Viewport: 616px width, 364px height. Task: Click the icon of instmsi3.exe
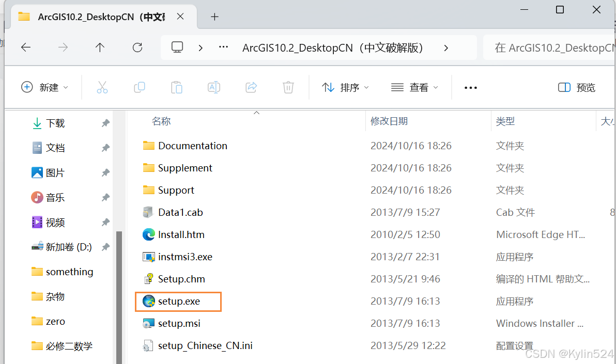(148, 257)
